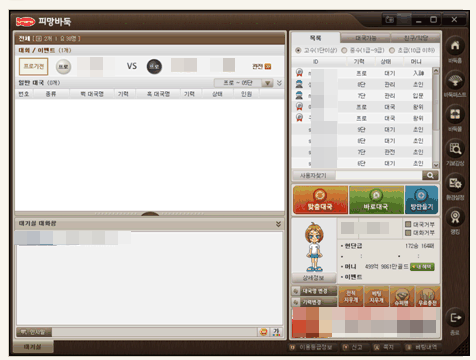Toggle the 대화거부 checkbox
The height and width of the screenshot is (360, 476).
coord(408,233)
